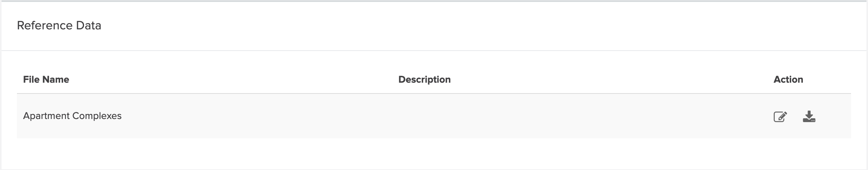Select the Apartment Complexes file name
868x170 pixels.
pos(72,116)
